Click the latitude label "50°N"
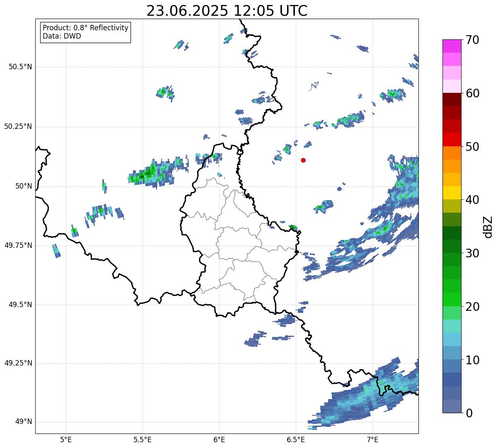 (24, 186)
